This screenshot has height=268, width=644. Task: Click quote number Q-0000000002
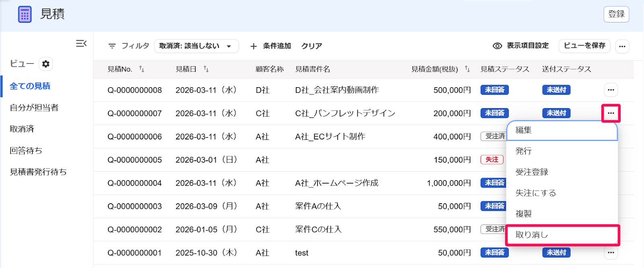(134, 230)
